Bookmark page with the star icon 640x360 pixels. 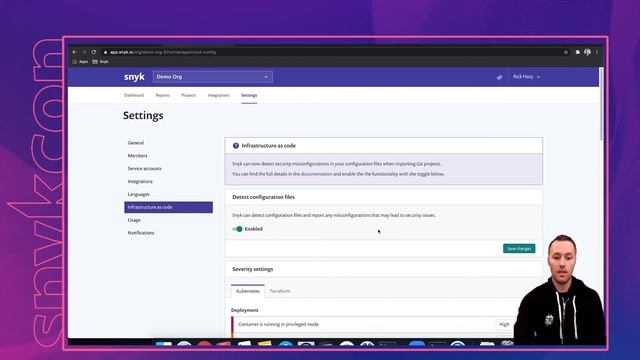point(566,52)
